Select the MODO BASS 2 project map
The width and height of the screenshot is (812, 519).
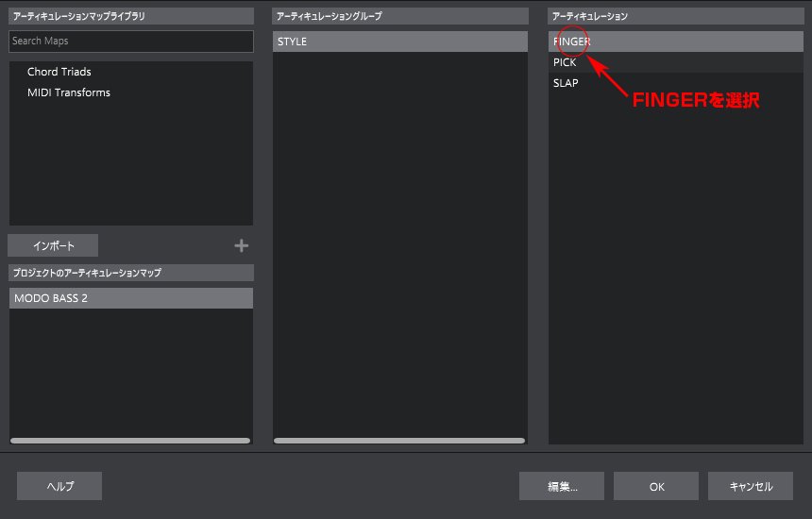(131, 298)
